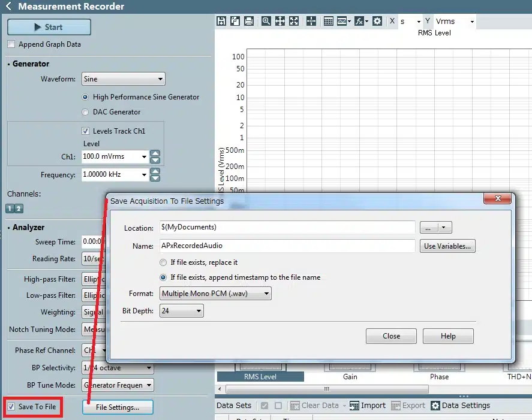The image size is (532, 420).
Task: Click the Use Variables button
Action: click(x=447, y=246)
